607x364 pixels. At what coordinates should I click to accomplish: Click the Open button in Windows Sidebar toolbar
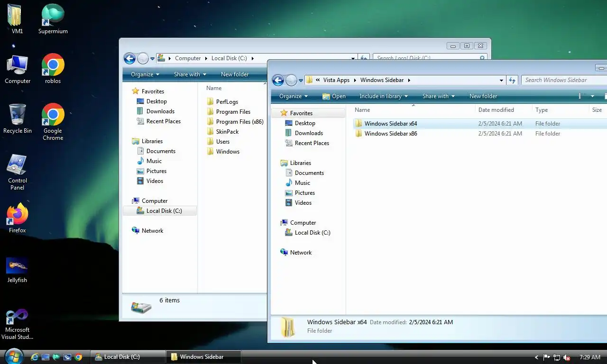pos(334,96)
